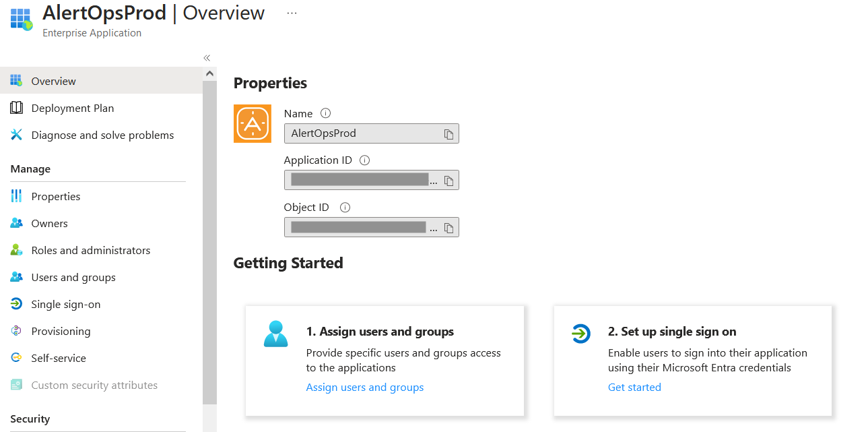The image size is (868, 432).
Task: Click the Get started link
Action: (x=634, y=387)
